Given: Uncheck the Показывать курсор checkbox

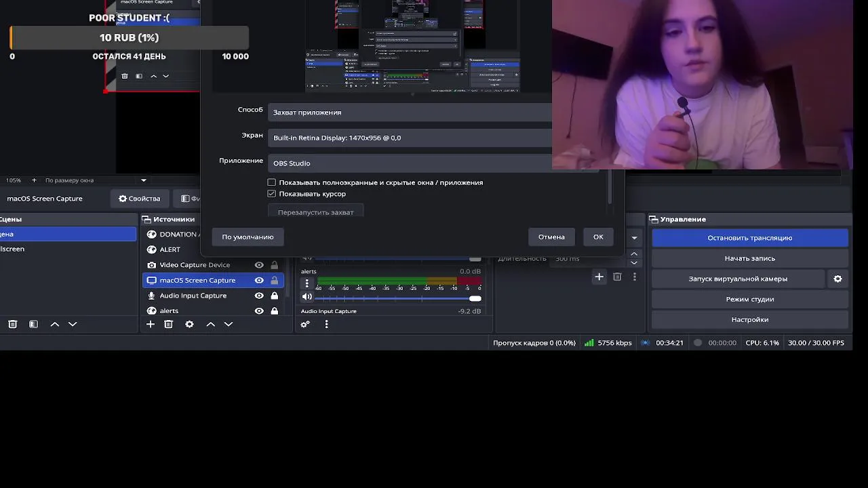Looking at the screenshot, I should [272, 194].
